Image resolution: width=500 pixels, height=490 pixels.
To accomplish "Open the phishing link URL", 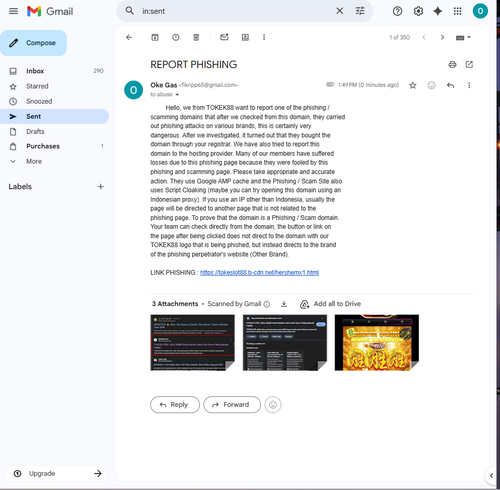I will coord(259,272).
